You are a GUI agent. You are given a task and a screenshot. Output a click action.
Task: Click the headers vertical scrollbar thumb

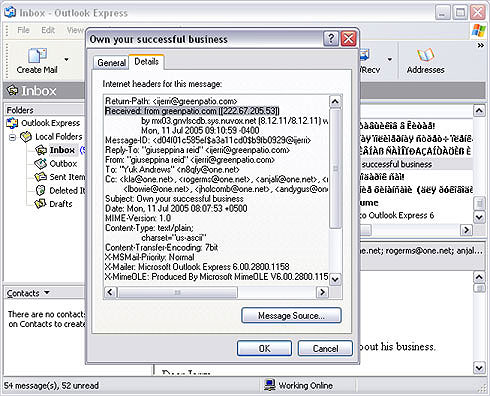click(x=335, y=168)
